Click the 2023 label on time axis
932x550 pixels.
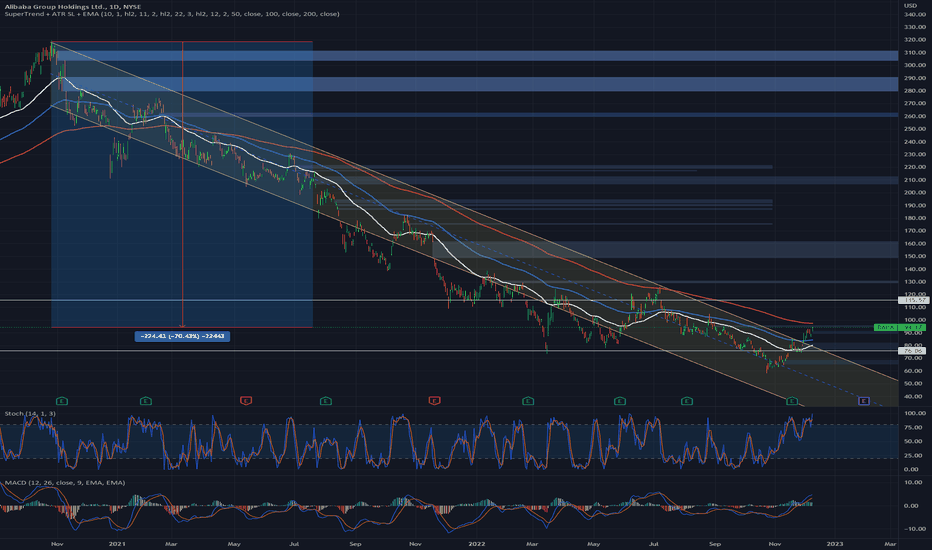835,543
